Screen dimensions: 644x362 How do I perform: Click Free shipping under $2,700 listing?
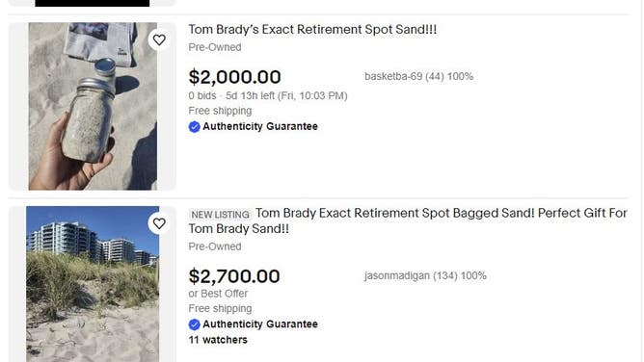point(220,308)
